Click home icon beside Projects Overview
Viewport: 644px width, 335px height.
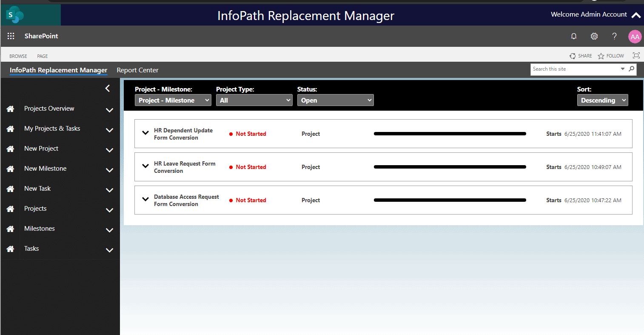pos(10,109)
